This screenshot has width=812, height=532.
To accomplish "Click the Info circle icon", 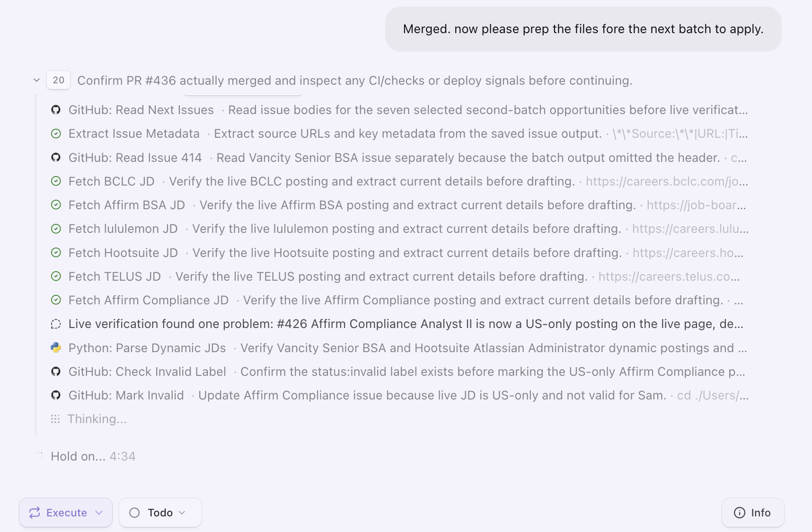I will tap(739, 513).
